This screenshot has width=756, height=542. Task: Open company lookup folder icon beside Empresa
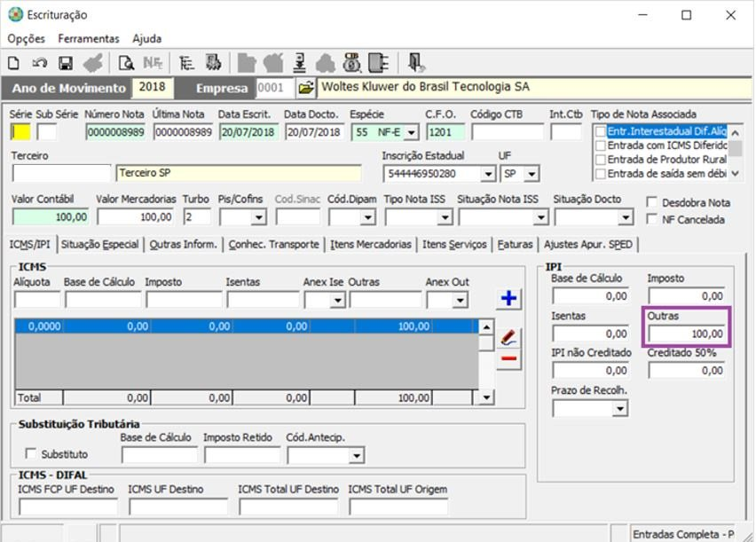(304, 88)
